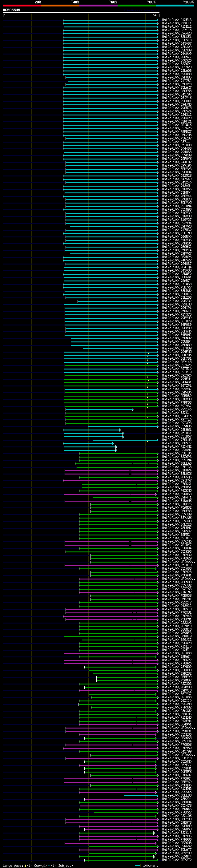Click the query end position 548
Screen dimensions: 197x868
point(155,15)
